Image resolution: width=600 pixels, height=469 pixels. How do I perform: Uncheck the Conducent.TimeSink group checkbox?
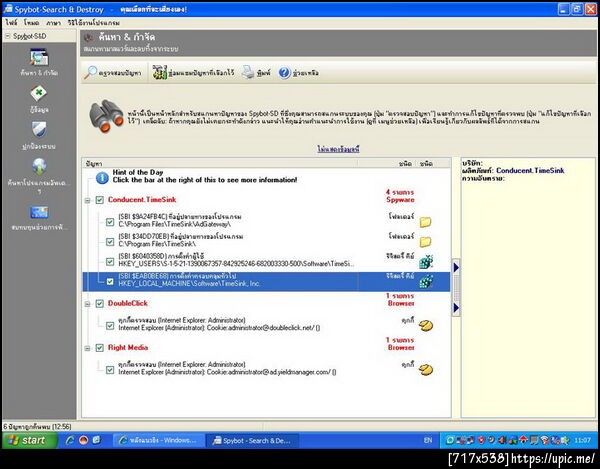99,200
